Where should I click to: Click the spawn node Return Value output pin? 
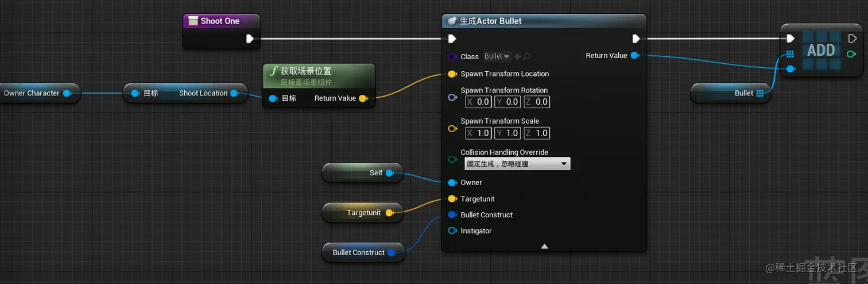[634, 56]
